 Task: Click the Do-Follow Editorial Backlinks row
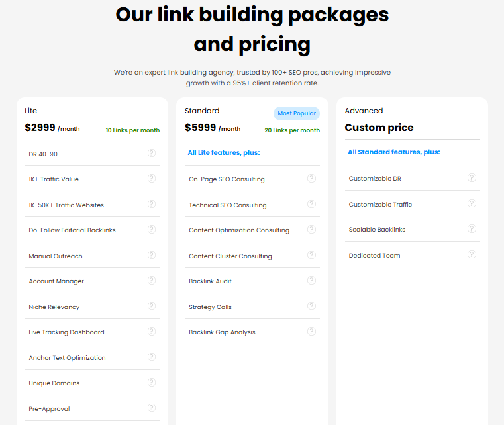tap(72, 230)
